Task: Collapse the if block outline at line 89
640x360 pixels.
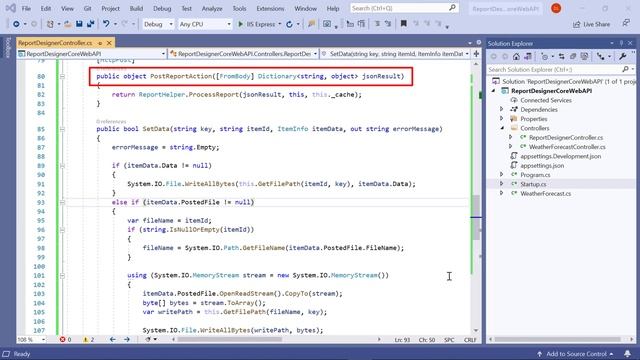Action: coord(62,166)
